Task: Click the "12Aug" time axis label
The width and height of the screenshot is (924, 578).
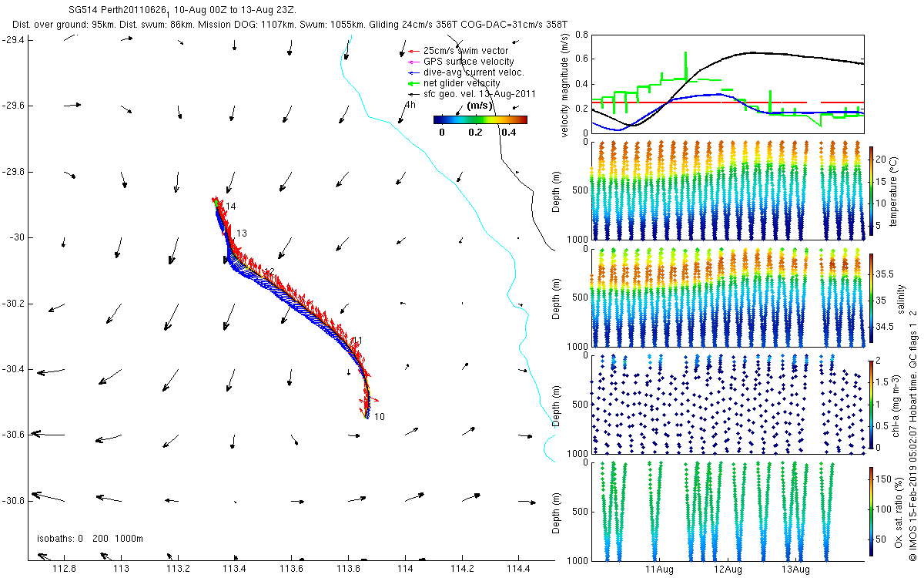Action: click(x=728, y=570)
